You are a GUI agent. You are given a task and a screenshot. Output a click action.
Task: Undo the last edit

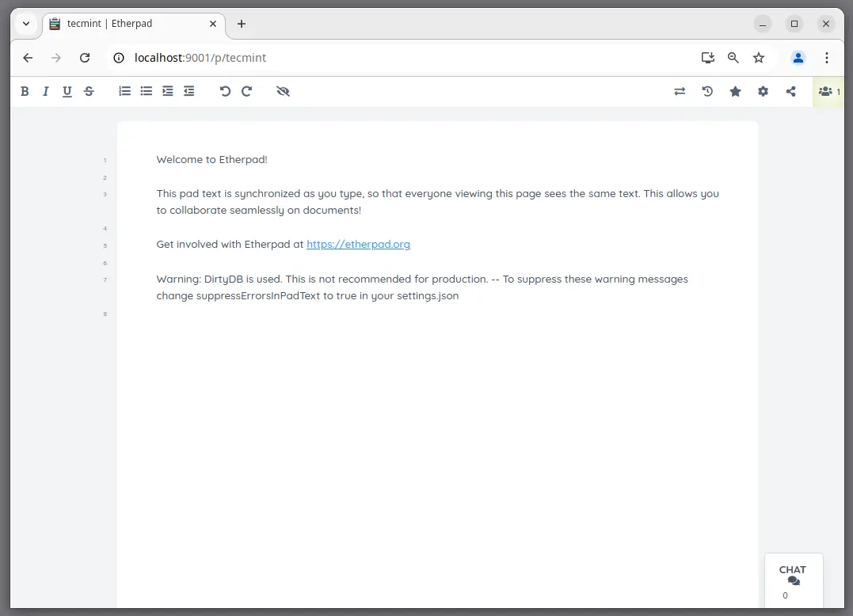click(225, 92)
